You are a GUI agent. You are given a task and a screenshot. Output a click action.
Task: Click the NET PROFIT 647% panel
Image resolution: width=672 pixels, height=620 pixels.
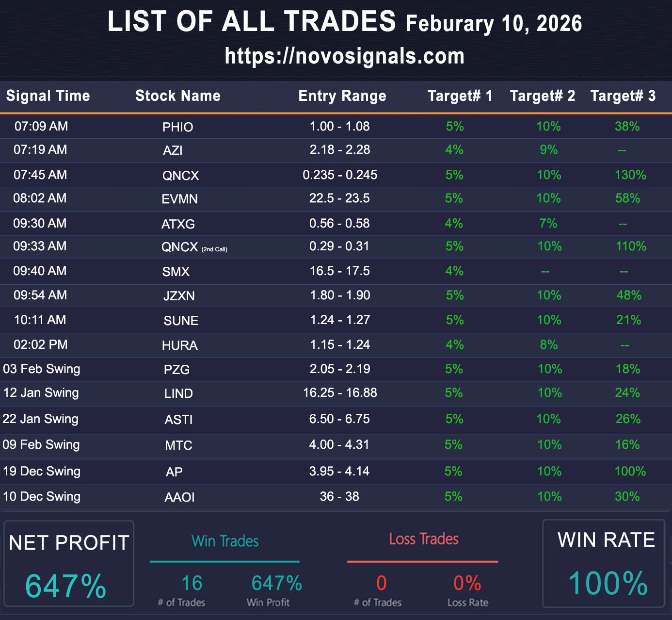pyautogui.click(x=68, y=564)
